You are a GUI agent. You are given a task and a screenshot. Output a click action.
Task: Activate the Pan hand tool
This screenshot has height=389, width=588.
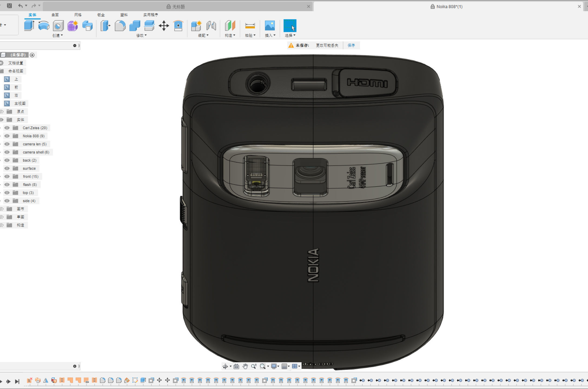click(245, 366)
